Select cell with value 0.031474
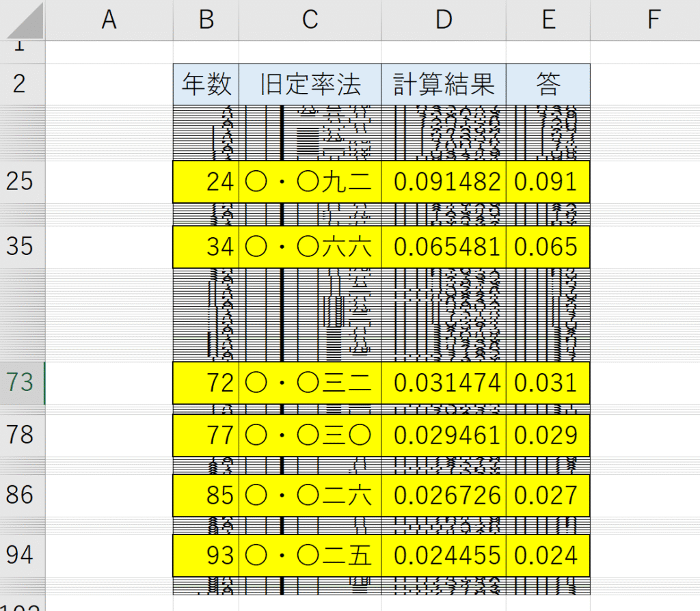The width and height of the screenshot is (700, 611). tap(443, 383)
